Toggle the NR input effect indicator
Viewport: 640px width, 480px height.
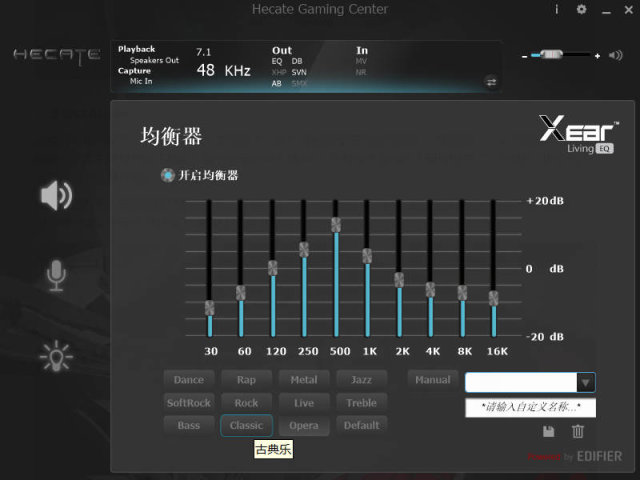(361, 72)
